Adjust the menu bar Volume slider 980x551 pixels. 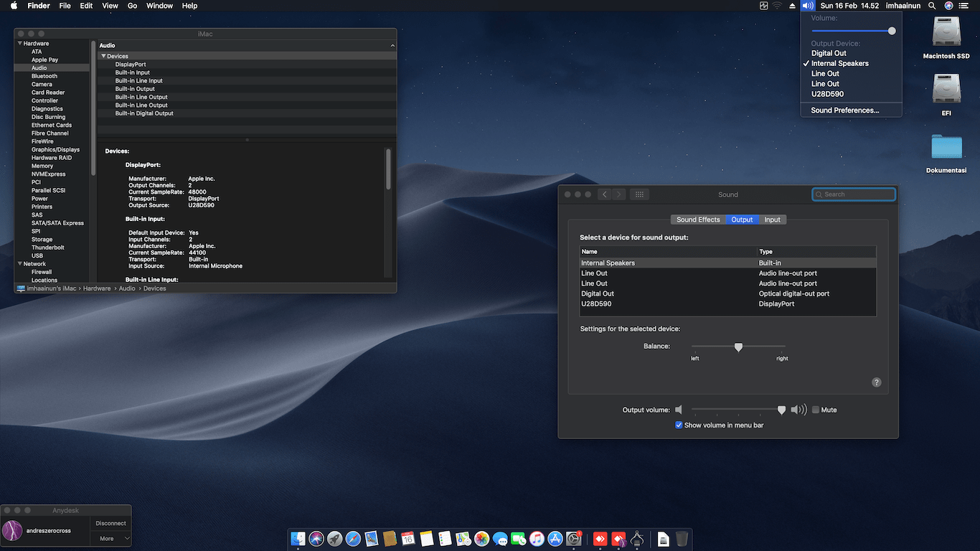click(x=853, y=31)
